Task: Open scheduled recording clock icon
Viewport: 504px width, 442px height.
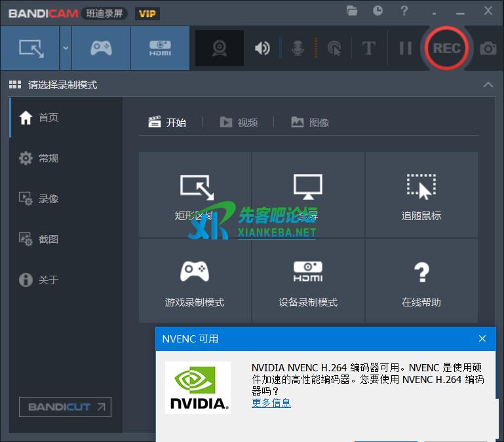Action: pyautogui.click(x=378, y=11)
